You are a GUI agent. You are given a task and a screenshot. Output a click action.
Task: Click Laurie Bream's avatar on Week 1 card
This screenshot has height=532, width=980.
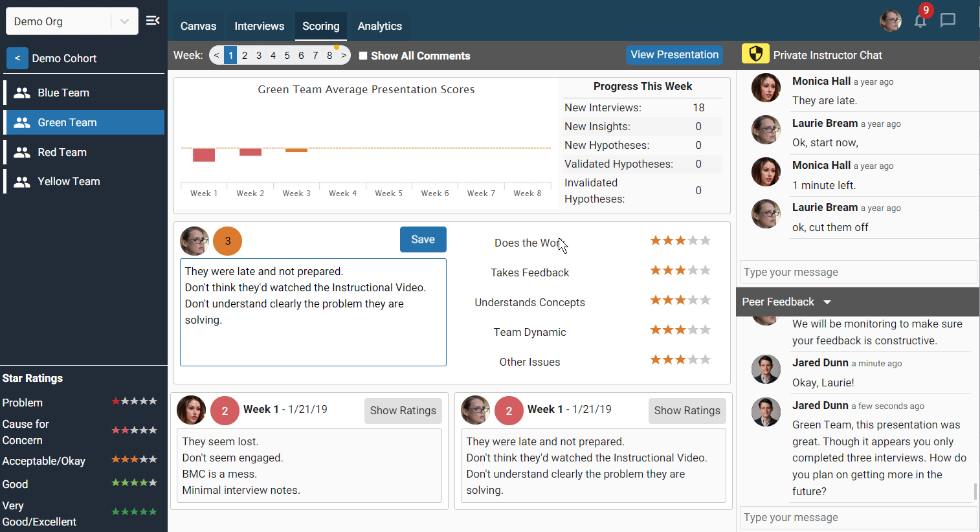475,410
